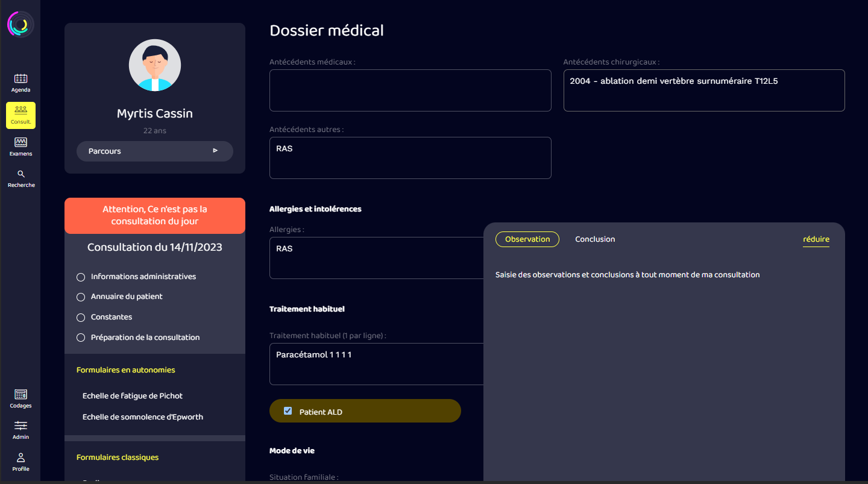The image size is (868, 484).
Task: Open the Admin settings sliders icon
Action: (20, 426)
